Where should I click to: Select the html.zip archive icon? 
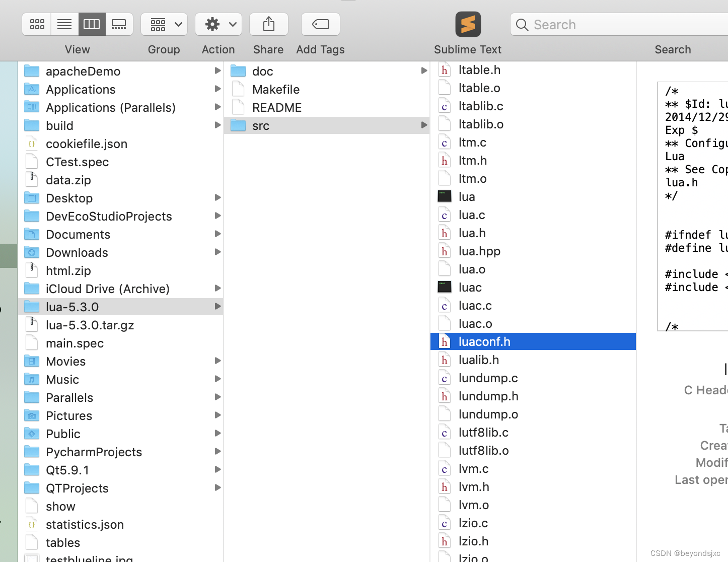coord(32,270)
